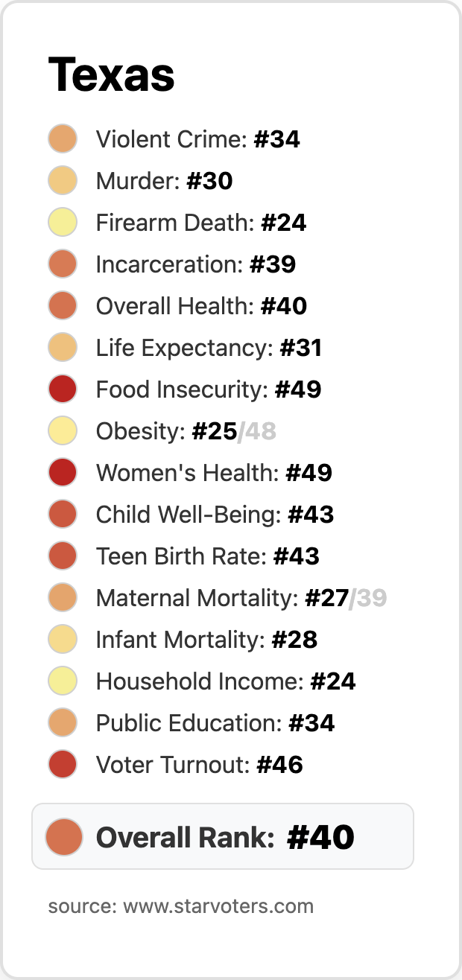Click the Overall Rank #40 summary box

(224, 836)
